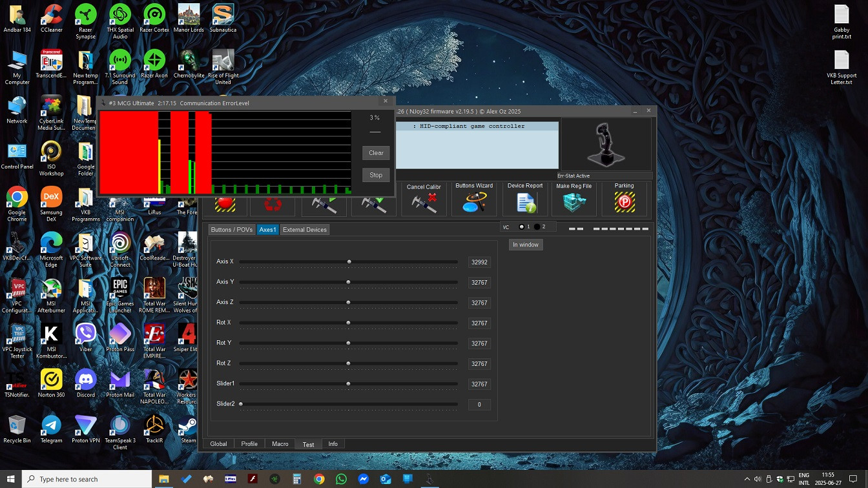Open the External Devices tab
Viewport: 868px width, 488px height.
pyautogui.click(x=304, y=230)
